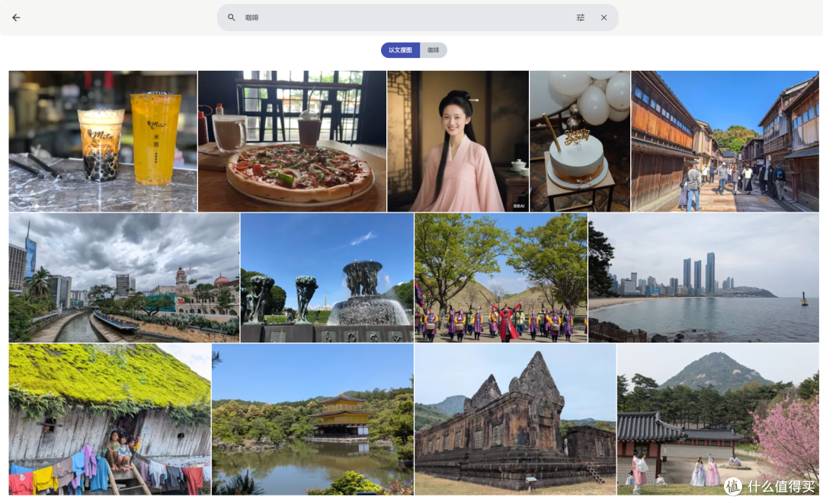Open the woman in pink hanfu photo
Screen dimensions: 823x504
coord(458,141)
